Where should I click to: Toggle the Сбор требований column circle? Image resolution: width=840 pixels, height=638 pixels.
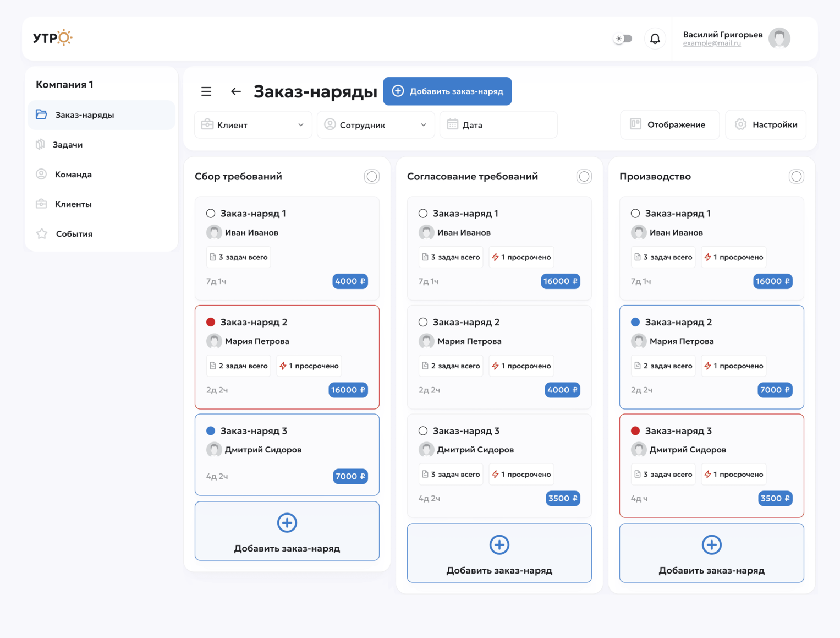click(372, 177)
